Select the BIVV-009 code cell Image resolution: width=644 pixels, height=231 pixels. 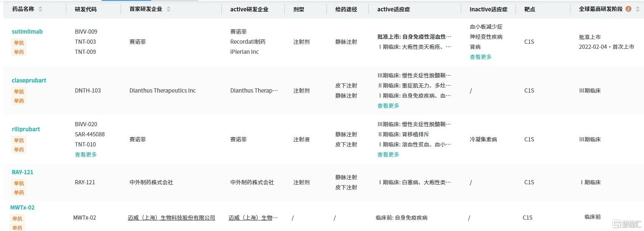click(86, 32)
